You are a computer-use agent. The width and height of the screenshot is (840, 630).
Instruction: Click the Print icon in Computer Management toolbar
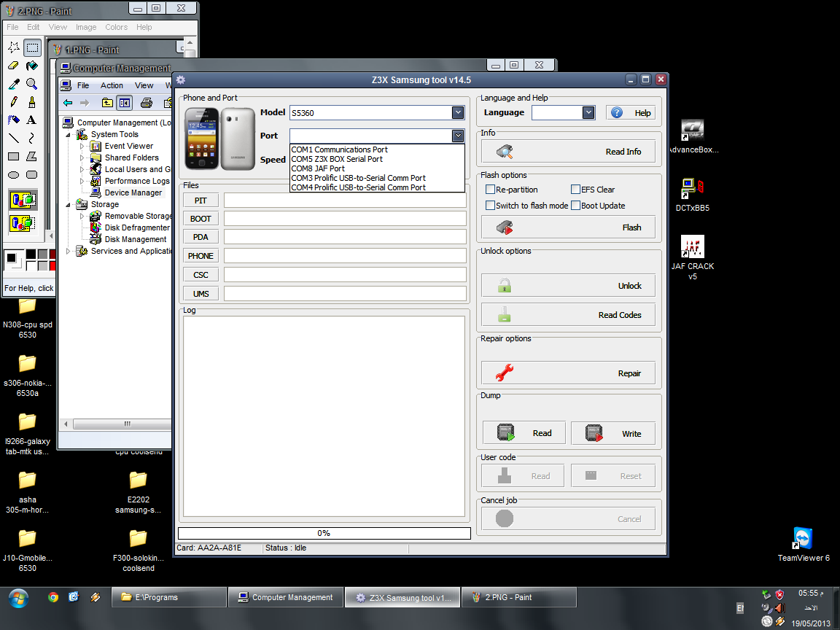147,103
